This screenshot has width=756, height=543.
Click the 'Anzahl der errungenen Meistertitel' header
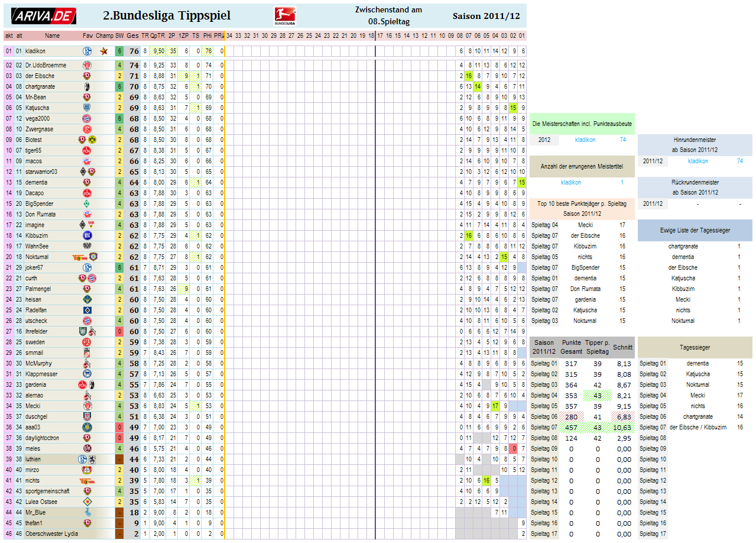[582, 167]
